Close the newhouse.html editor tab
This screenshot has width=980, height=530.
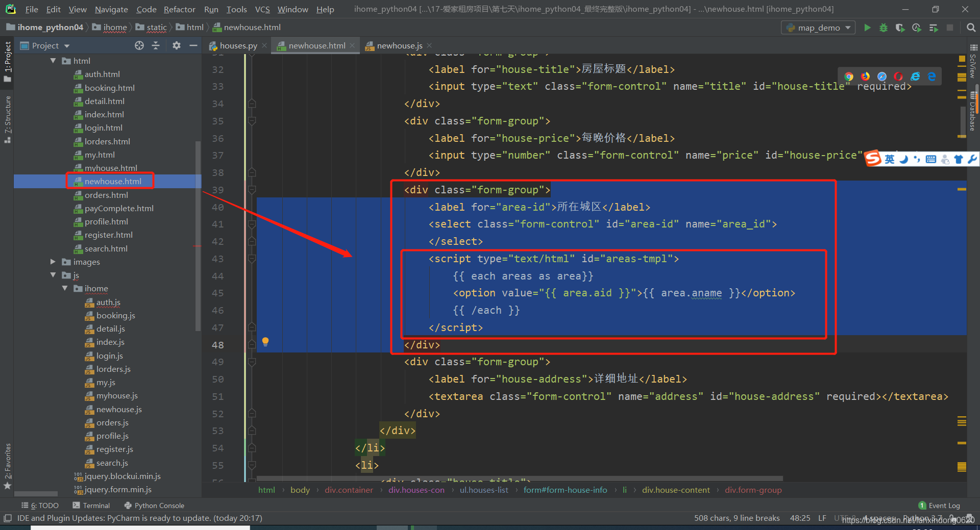coord(352,45)
